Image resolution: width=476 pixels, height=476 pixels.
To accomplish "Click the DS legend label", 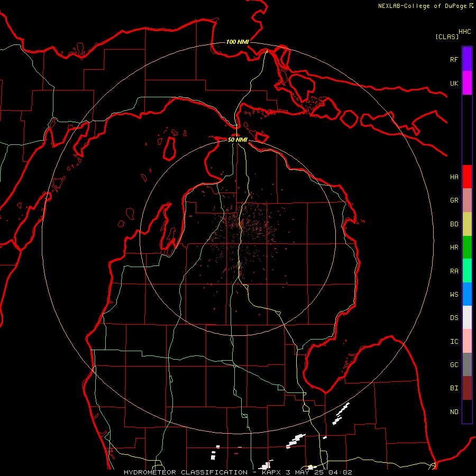I will pos(454,317).
